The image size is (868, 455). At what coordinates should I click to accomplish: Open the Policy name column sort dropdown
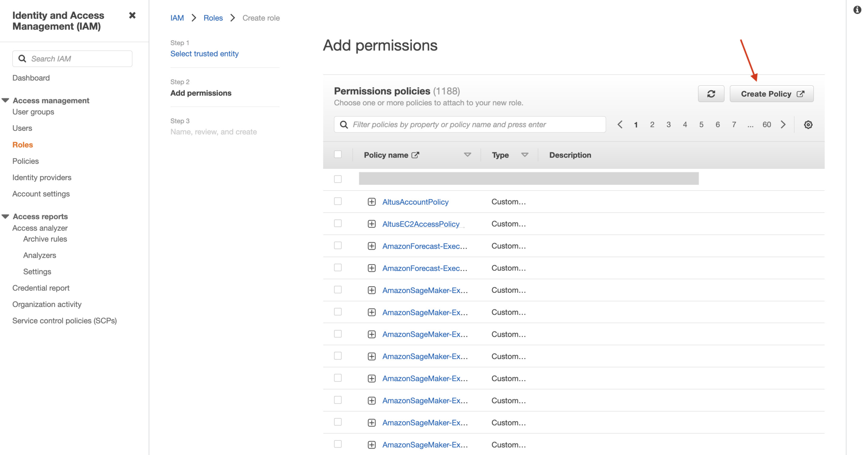click(x=467, y=155)
